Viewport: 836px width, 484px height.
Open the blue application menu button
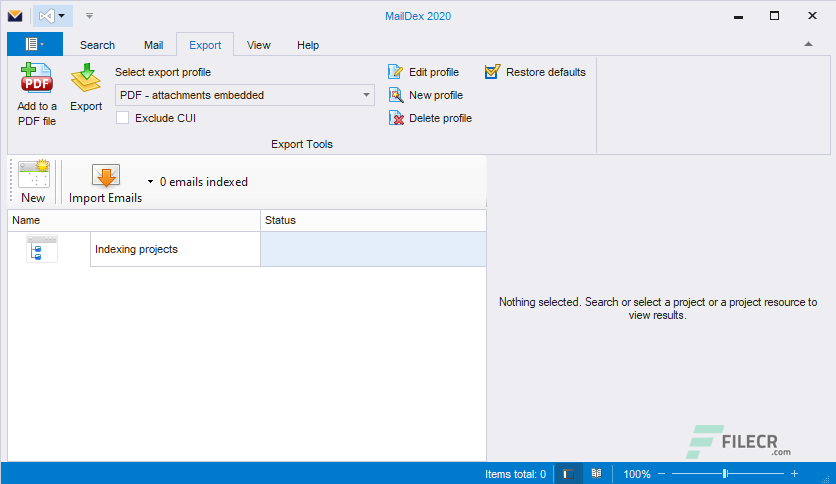[x=35, y=44]
